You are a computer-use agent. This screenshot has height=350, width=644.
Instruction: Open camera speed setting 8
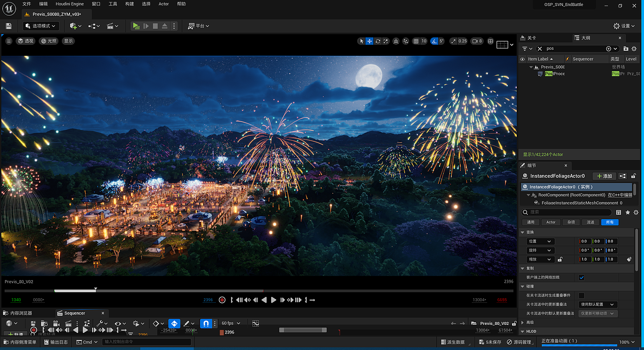click(477, 41)
